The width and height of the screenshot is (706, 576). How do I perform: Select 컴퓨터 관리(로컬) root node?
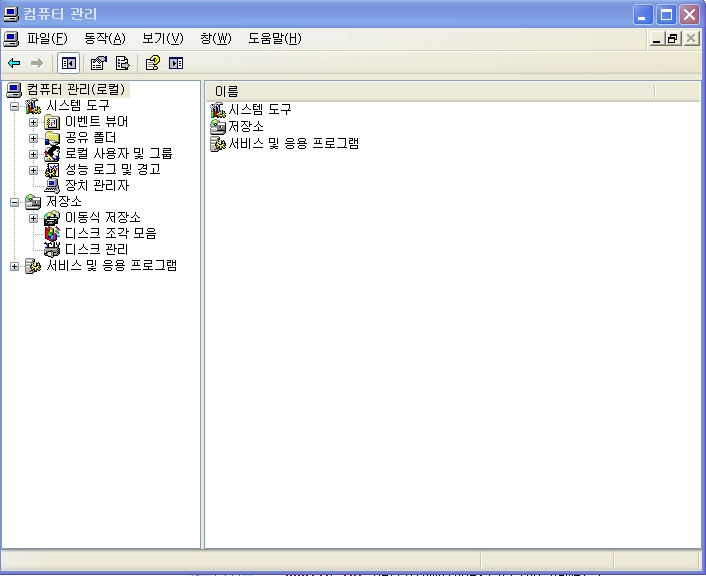76,89
